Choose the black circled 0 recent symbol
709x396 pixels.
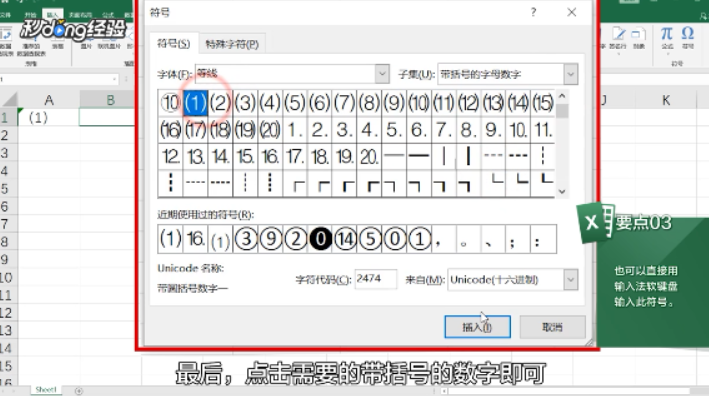[321, 239]
